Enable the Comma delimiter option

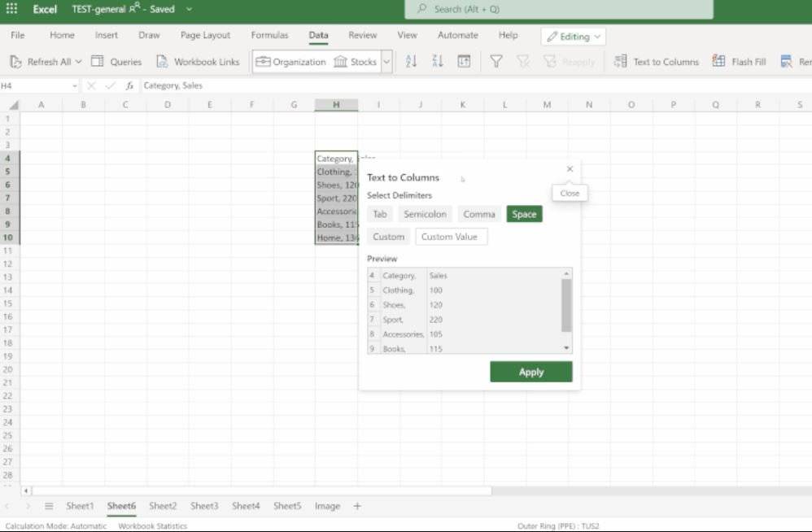(x=478, y=214)
